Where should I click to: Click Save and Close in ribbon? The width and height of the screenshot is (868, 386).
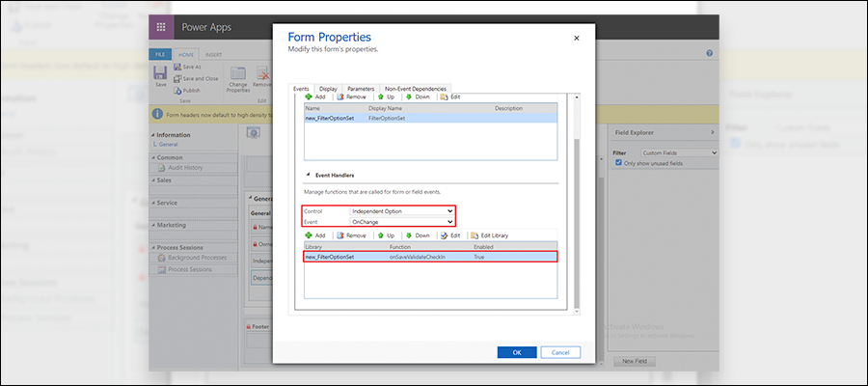196,78
